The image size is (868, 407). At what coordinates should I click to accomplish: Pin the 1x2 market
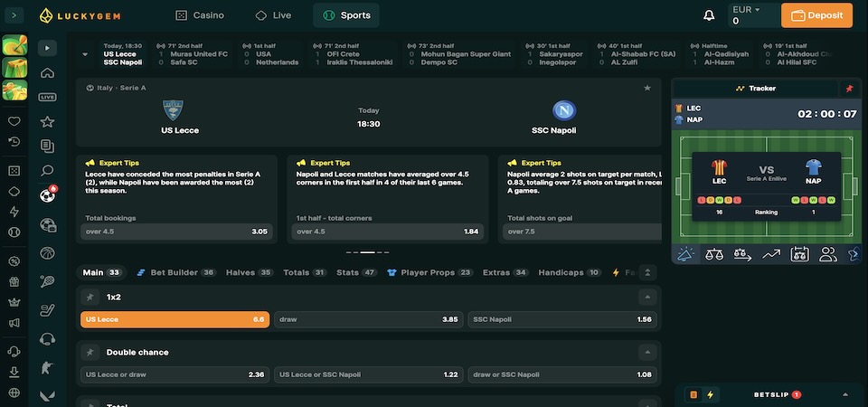click(90, 298)
